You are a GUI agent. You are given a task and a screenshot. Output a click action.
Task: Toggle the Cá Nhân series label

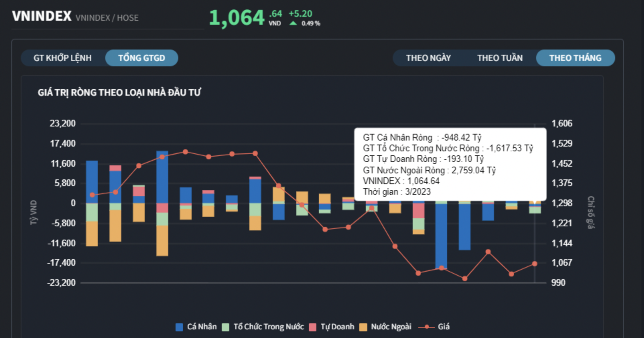pyautogui.click(x=202, y=327)
